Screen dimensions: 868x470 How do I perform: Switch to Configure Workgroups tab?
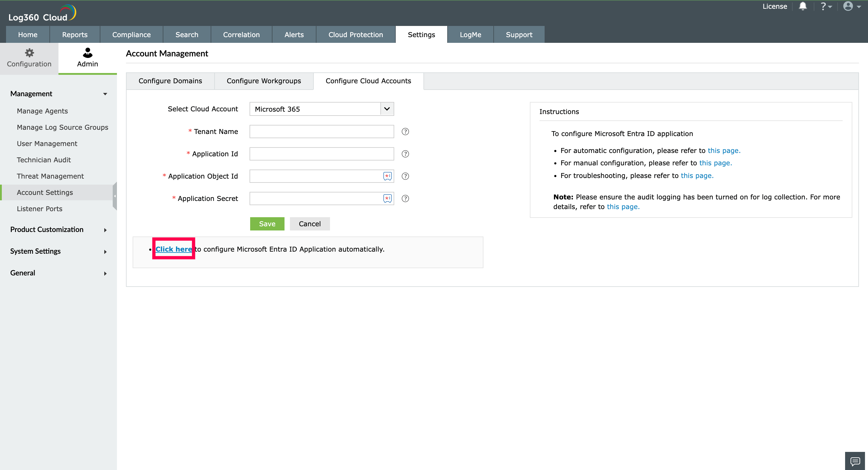point(264,81)
